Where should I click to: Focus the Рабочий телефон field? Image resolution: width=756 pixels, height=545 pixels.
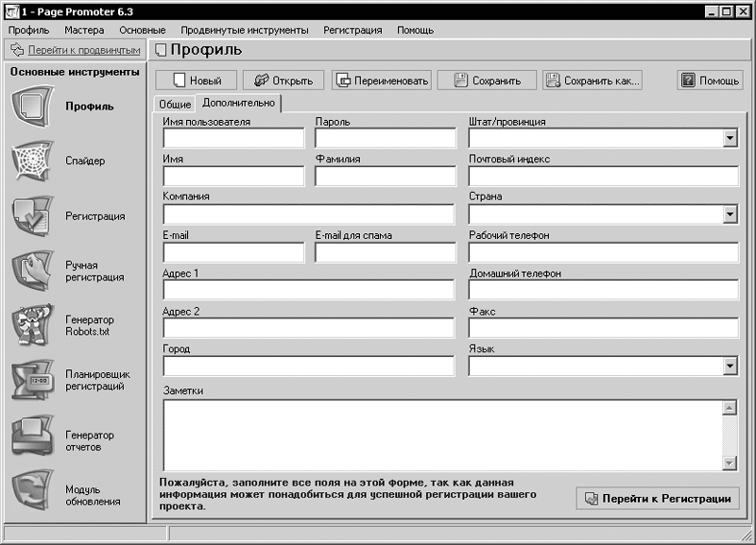604,252
